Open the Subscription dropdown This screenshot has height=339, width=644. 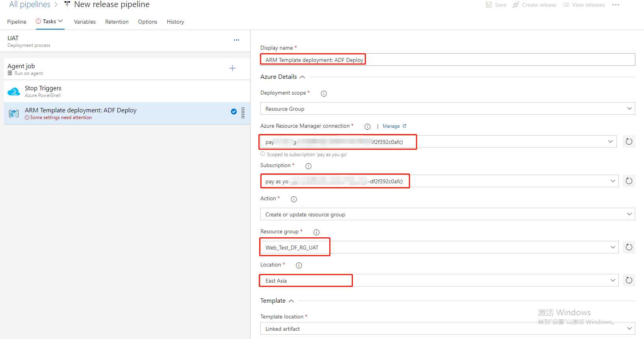pyautogui.click(x=439, y=181)
